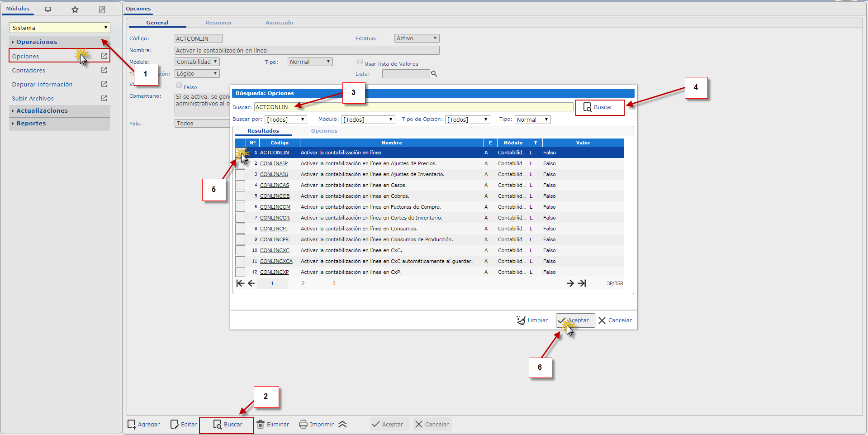Image resolution: width=868 pixels, height=435 pixels.
Task: Expand the Tipo de Opción dropdown
Action: click(468, 120)
